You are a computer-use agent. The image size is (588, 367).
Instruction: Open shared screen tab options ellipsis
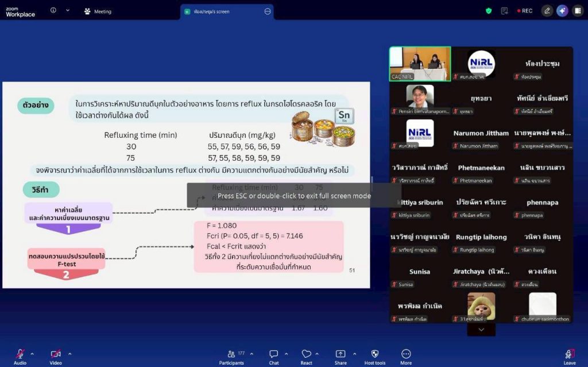click(268, 11)
